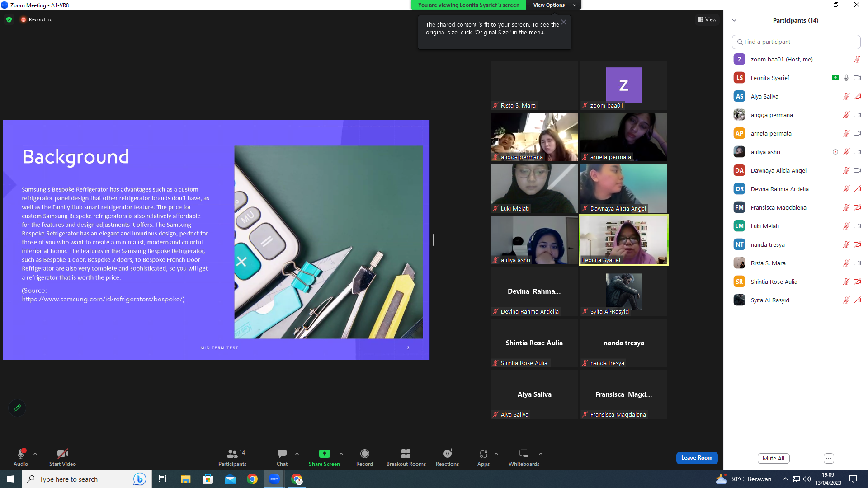868x488 pixels.
Task: Open Microsoft Store from the taskbar
Action: pos(208,479)
